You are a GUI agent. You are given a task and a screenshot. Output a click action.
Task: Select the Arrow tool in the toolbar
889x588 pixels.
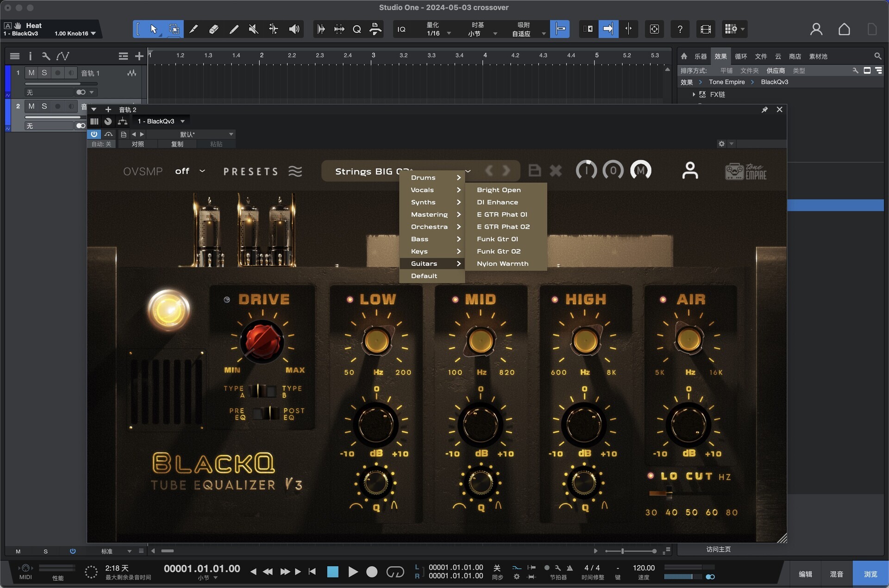153,29
